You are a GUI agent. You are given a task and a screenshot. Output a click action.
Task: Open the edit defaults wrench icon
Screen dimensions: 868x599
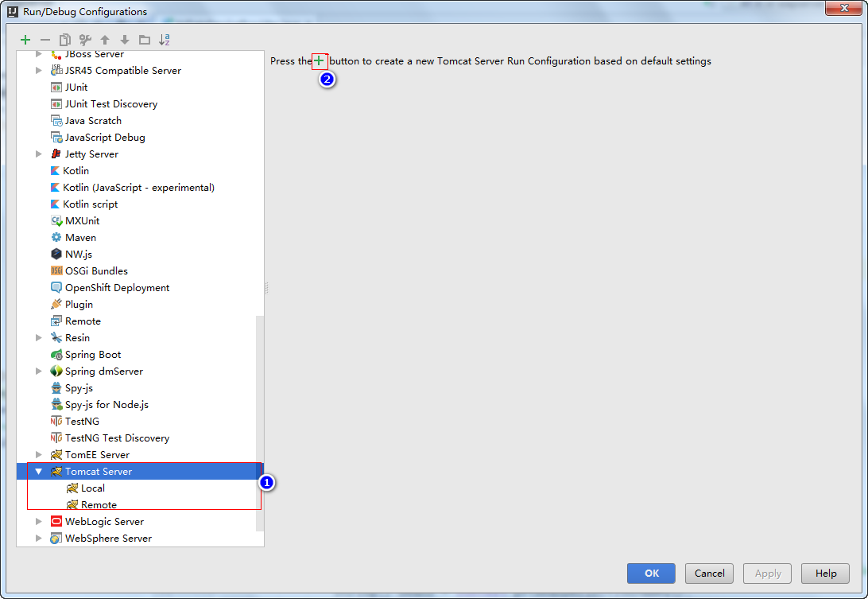[x=85, y=40]
